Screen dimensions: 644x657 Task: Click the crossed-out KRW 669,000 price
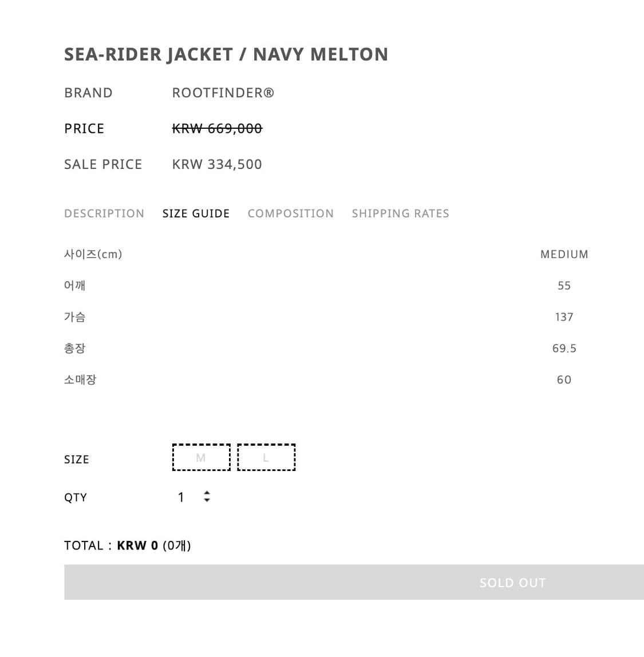click(x=217, y=129)
